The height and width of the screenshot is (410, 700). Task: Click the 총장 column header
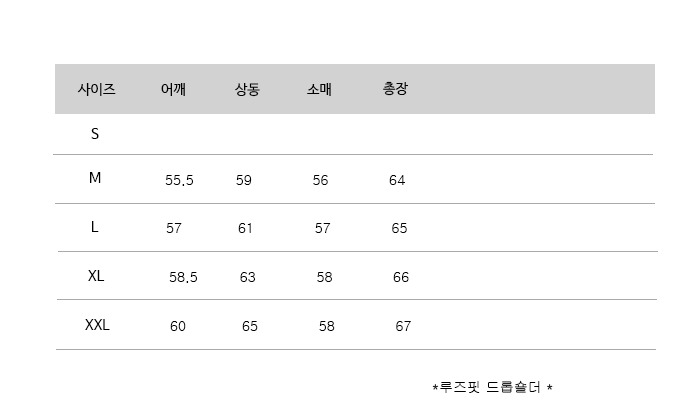click(x=395, y=89)
